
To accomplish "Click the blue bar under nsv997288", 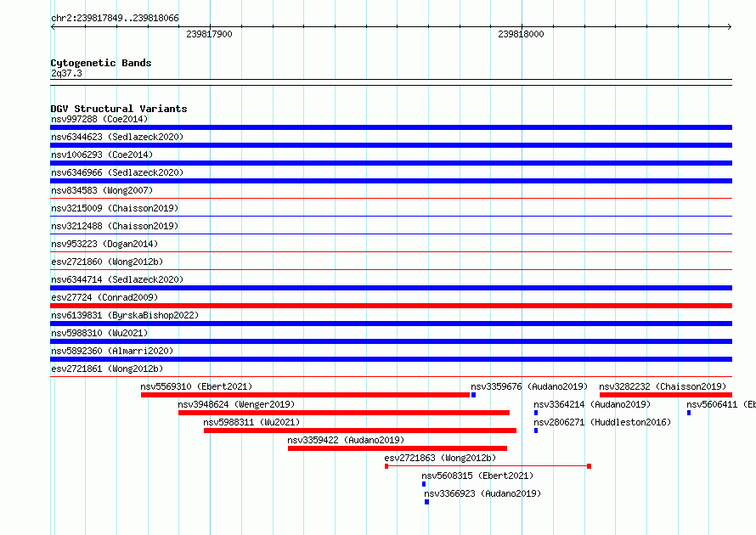I will 391,127.
